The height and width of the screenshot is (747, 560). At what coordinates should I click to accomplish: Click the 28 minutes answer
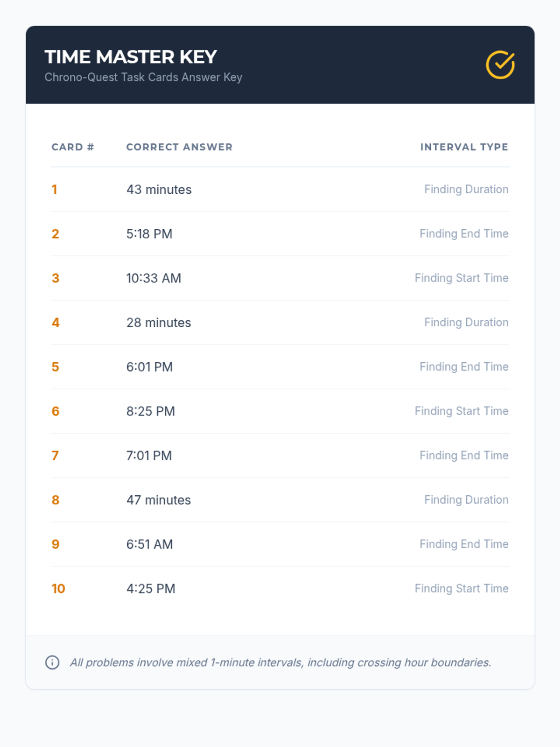click(159, 323)
